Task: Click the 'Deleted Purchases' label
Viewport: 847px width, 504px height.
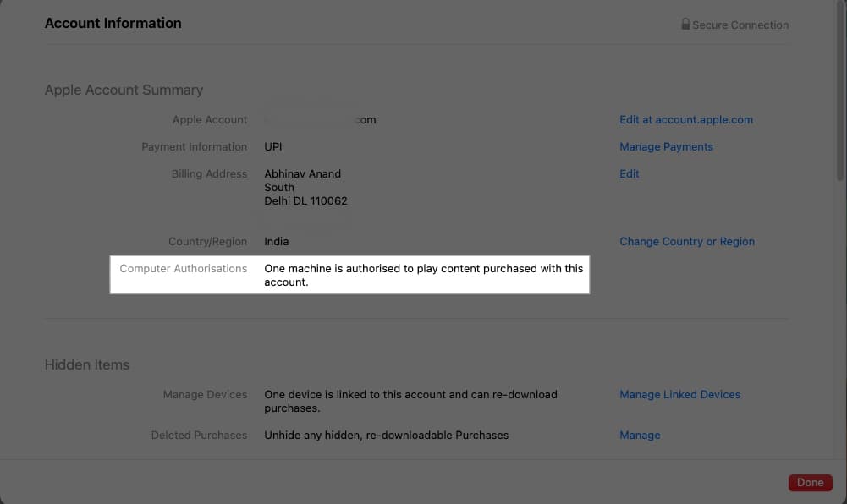Action: tap(200, 435)
